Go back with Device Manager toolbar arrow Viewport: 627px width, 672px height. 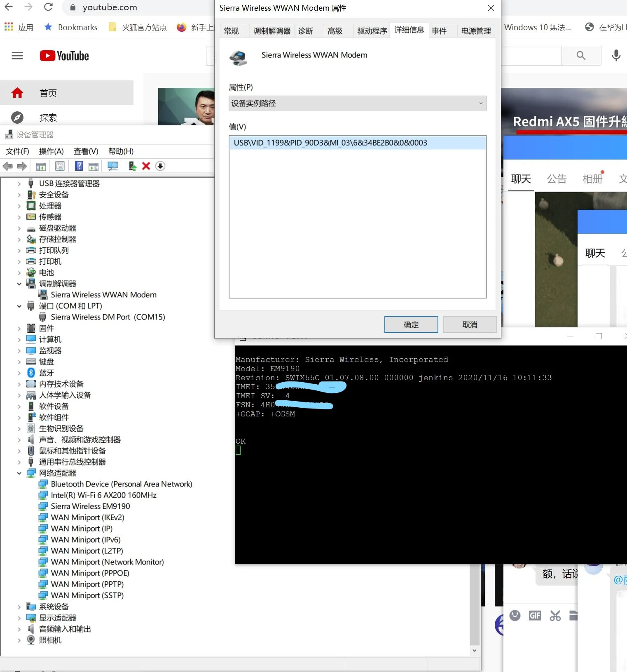coord(7,166)
